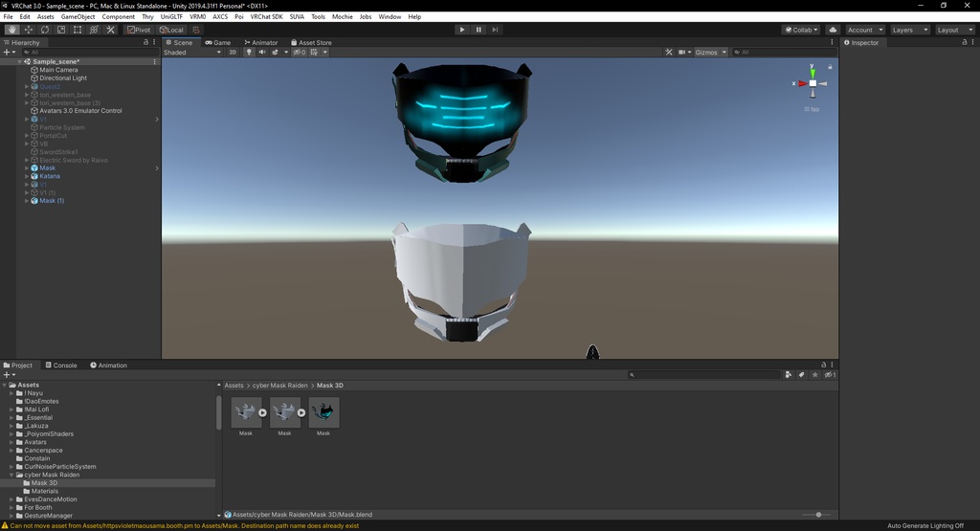The image size is (980, 531).
Task: Open Sample_scene context menu dots in Hierarchy
Action: coord(154,62)
